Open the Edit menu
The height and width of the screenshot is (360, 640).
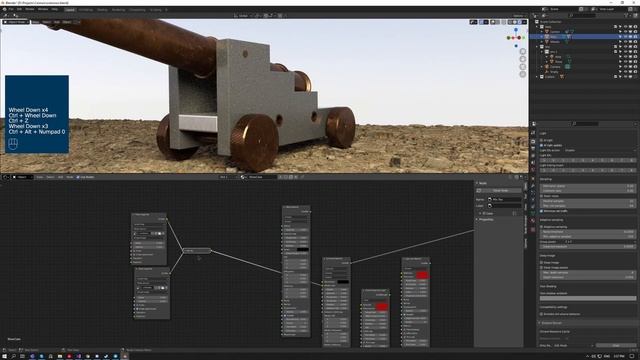19,9
